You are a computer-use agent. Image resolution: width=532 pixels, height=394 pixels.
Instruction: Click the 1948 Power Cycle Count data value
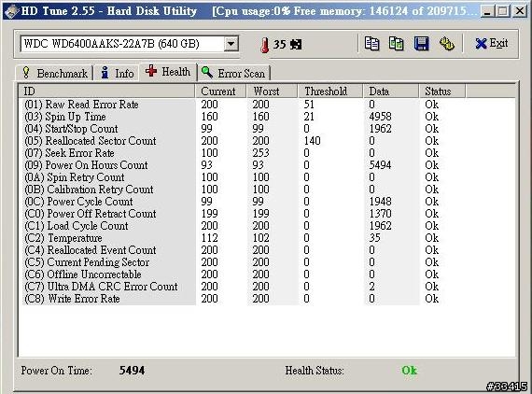pyautogui.click(x=381, y=202)
